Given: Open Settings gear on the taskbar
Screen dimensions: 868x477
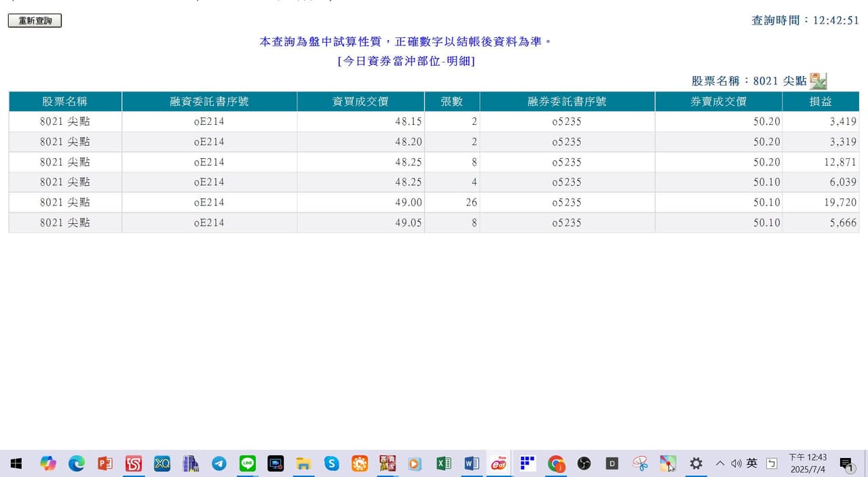Looking at the screenshot, I should point(696,463).
